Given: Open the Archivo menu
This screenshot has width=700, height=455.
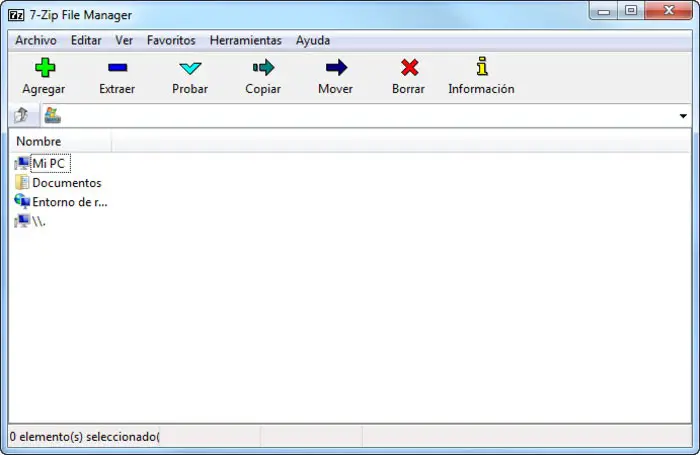Looking at the screenshot, I should 36,41.
